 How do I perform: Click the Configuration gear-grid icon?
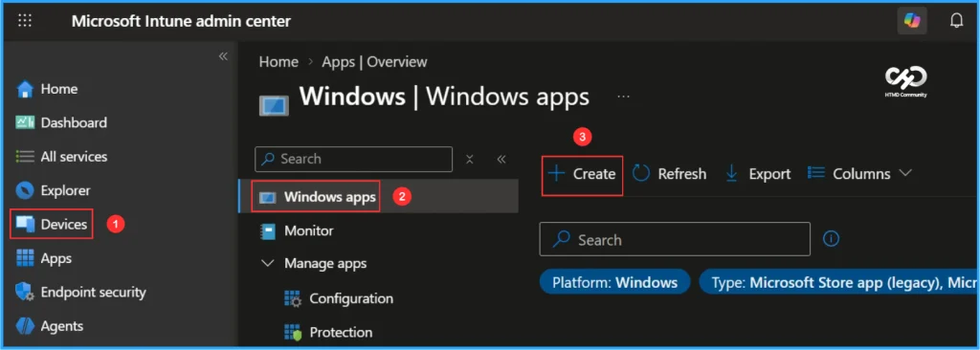(x=293, y=298)
